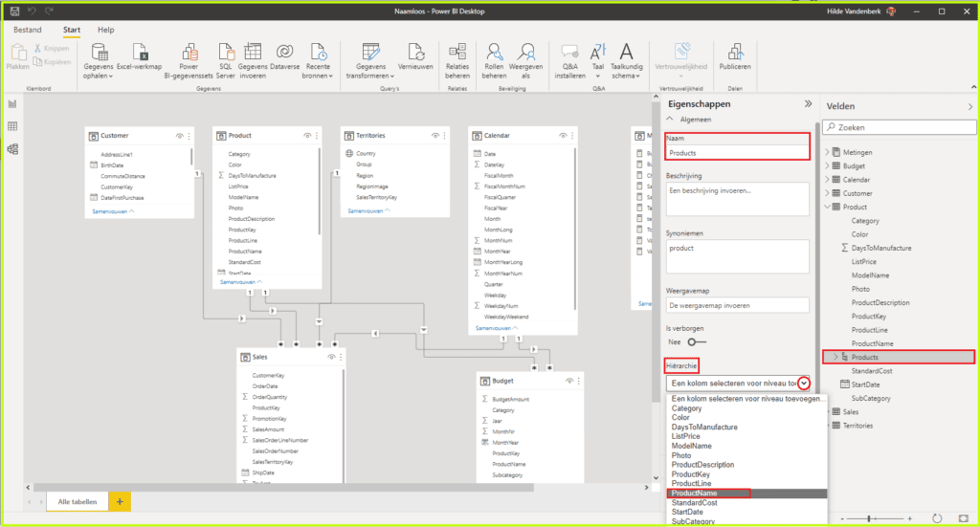Expand Customer in Velden pane
The width and height of the screenshot is (980, 527).
pos(828,193)
